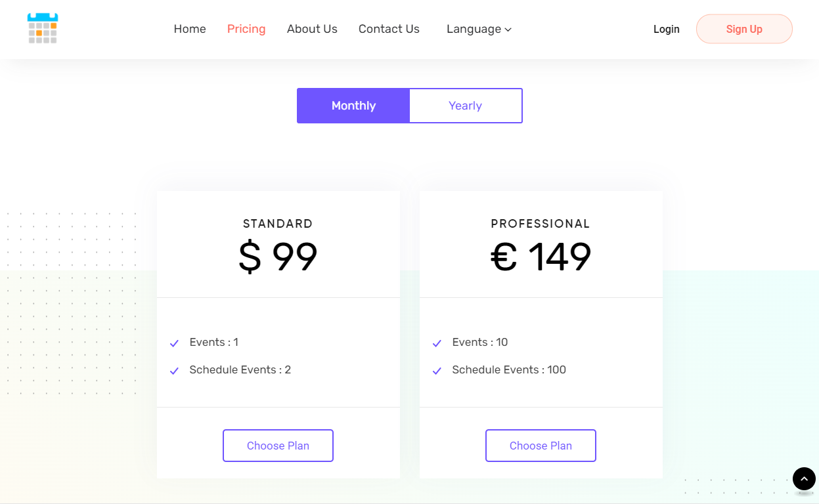Switch billing to Monthly
The image size is (819, 504).
[353, 106]
